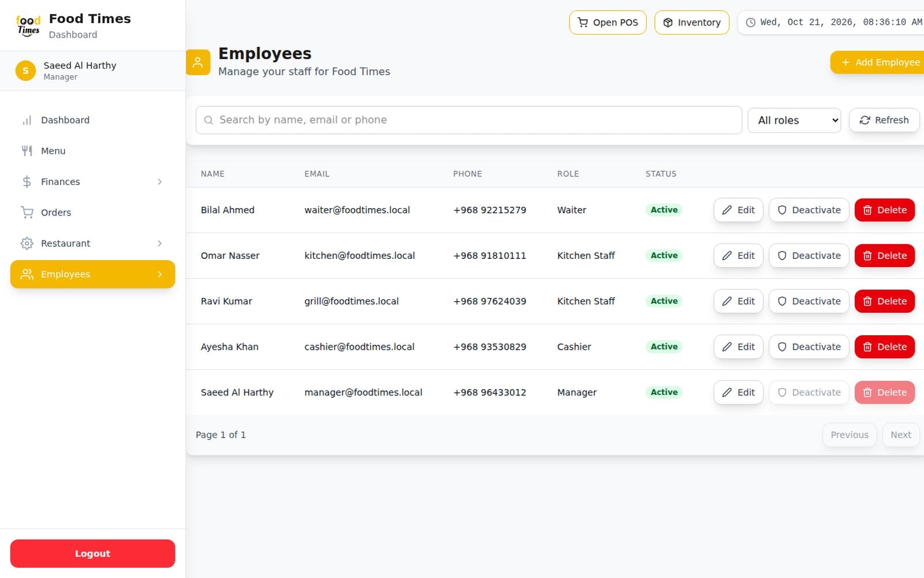The width and height of the screenshot is (924, 578).
Task: Delete Ravi Kumar
Action: coord(885,301)
